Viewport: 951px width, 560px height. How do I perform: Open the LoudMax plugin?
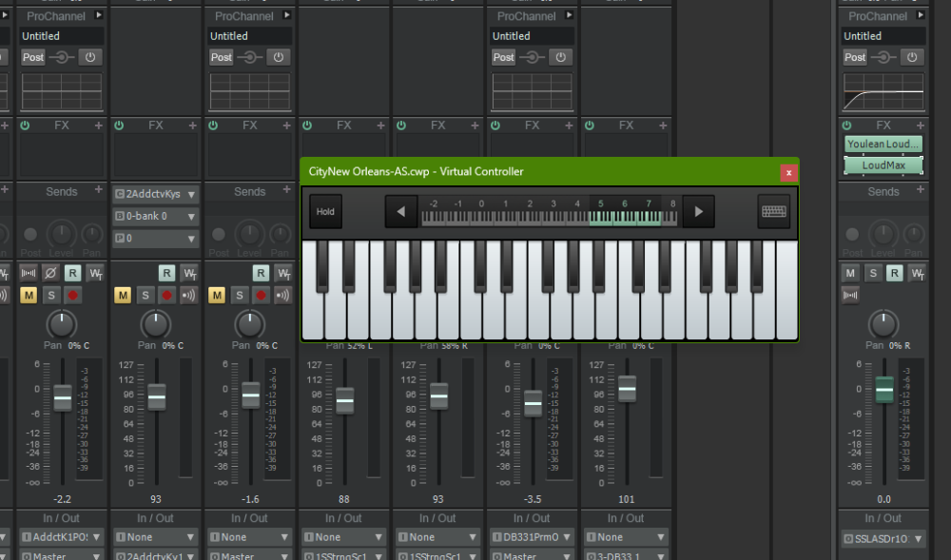883,164
